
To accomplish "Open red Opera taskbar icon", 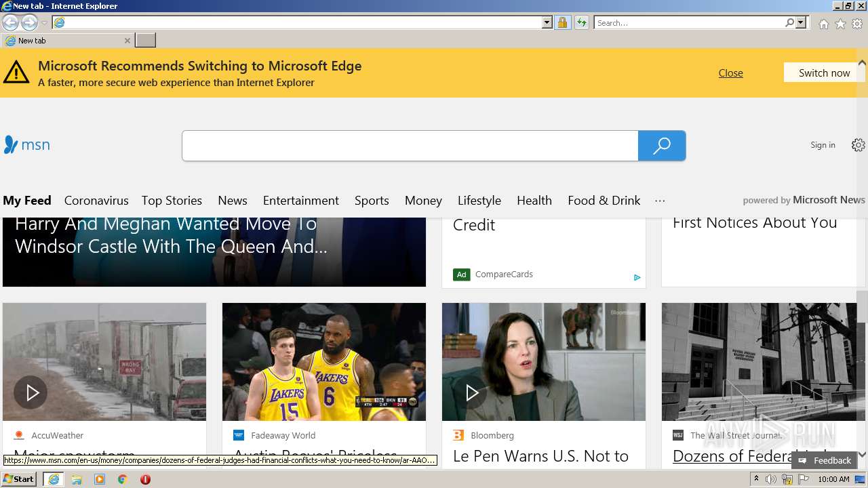I will 145,479.
